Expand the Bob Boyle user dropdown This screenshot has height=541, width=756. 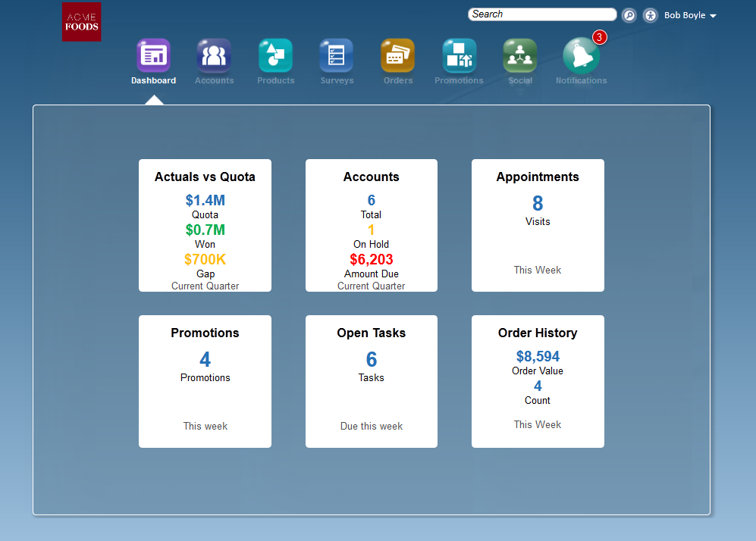[x=690, y=15]
